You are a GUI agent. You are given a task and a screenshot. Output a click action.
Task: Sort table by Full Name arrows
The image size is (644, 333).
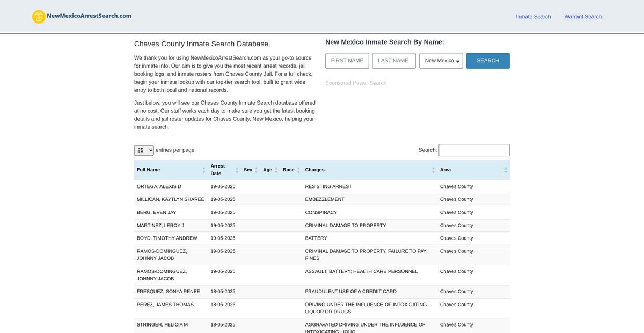pyautogui.click(x=203, y=170)
